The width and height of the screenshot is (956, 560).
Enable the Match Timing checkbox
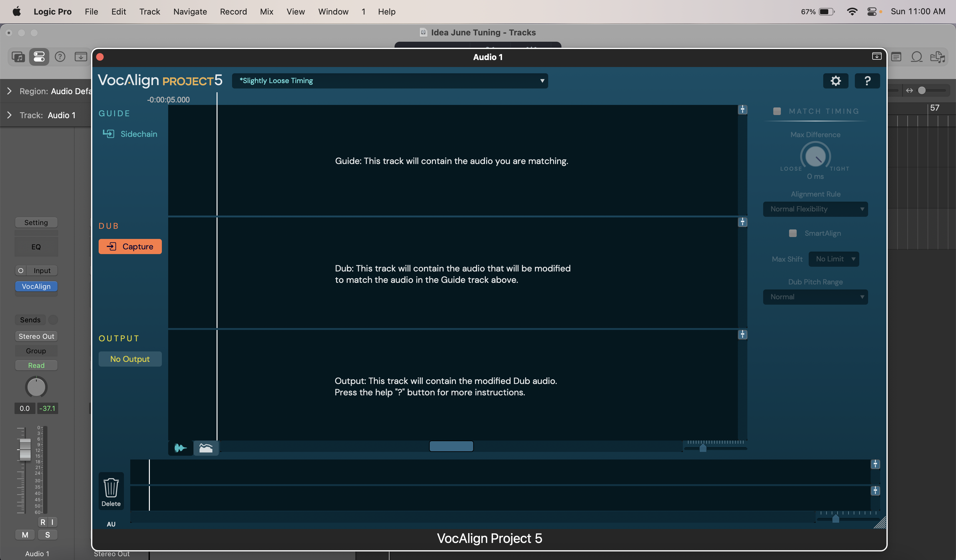(x=776, y=111)
